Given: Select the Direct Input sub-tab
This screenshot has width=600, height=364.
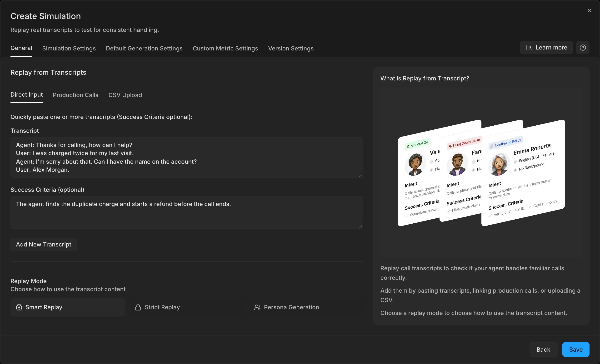Looking at the screenshot, I should 26,95.
